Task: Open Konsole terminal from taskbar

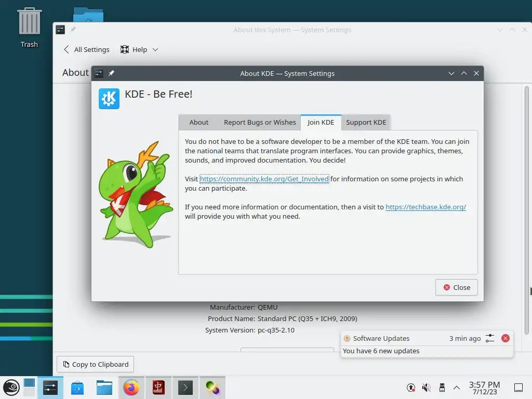Action: tap(185, 388)
